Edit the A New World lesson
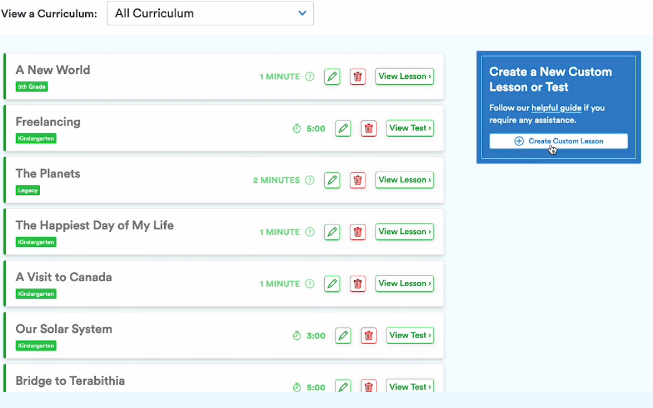Screen dimensions: 653x408 click(332, 76)
